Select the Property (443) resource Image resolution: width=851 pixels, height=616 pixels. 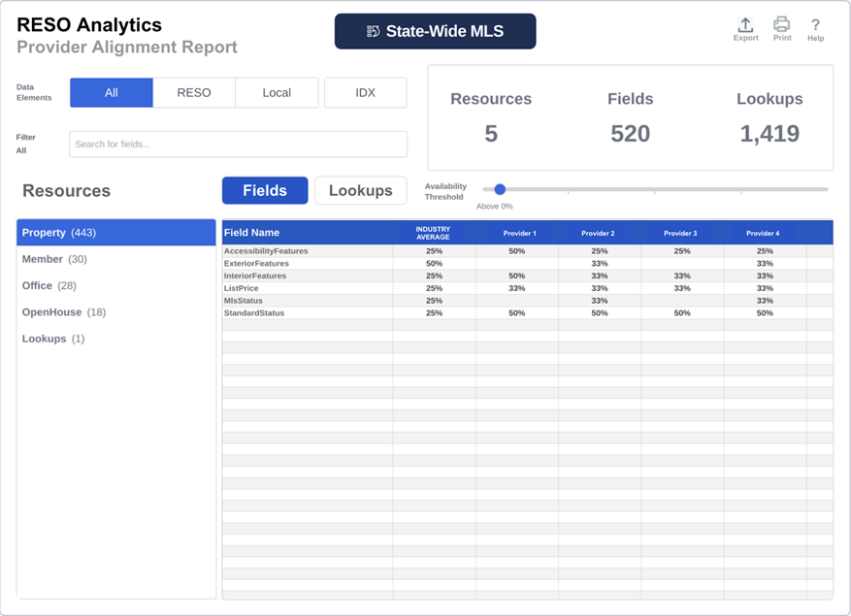116,233
